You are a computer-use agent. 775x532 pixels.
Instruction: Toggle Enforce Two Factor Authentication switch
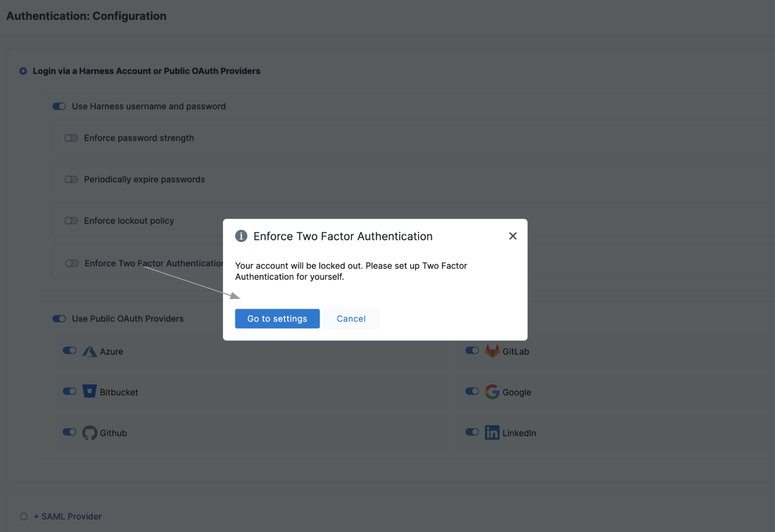[x=72, y=263]
